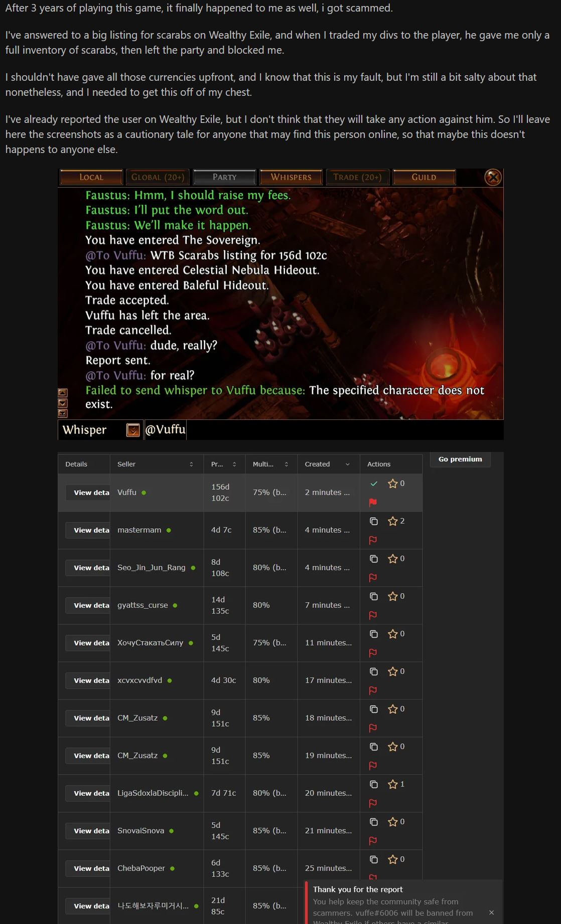The height and width of the screenshot is (924, 561).
Task: Report ХочуСтакатьСилу with flag icon
Action: 373,653
